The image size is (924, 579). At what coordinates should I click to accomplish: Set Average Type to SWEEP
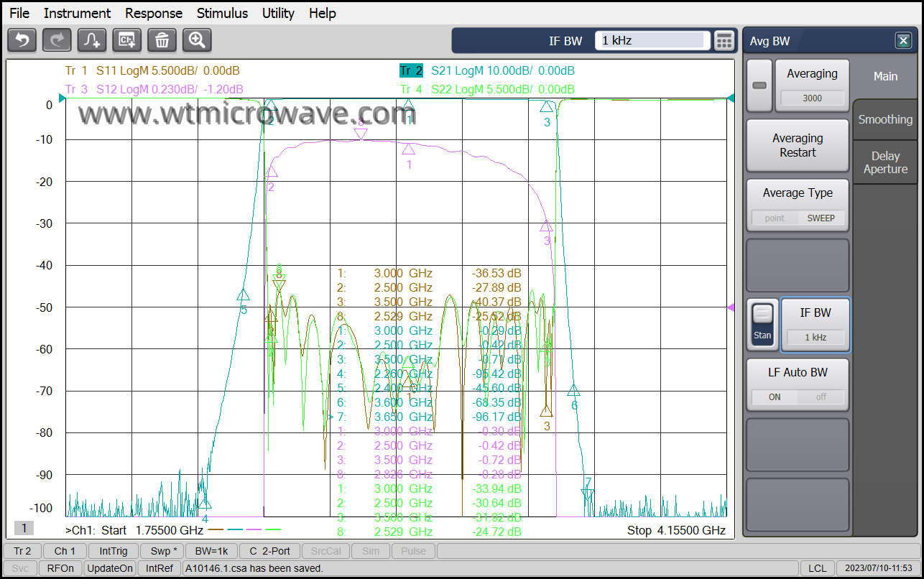coord(821,218)
